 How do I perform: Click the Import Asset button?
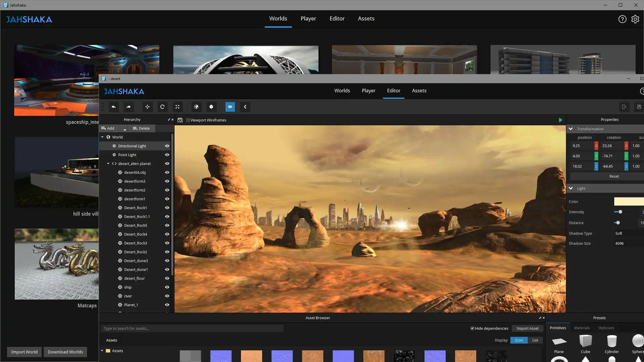[x=528, y=328]
